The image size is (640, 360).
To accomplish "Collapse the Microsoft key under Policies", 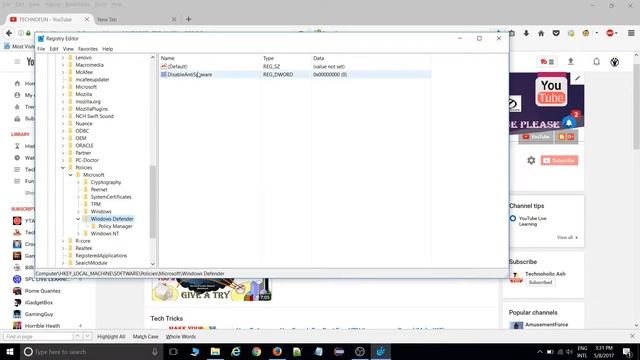I will coord(71,175).
